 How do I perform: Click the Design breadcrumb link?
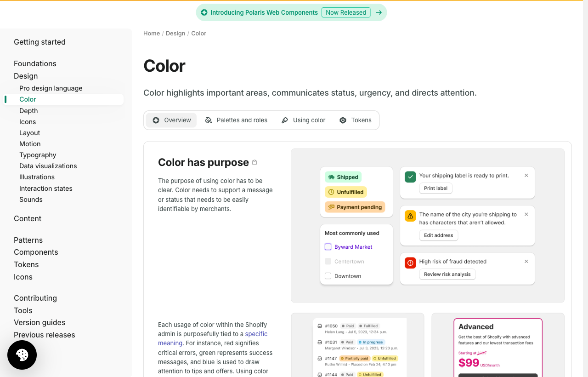175,33
